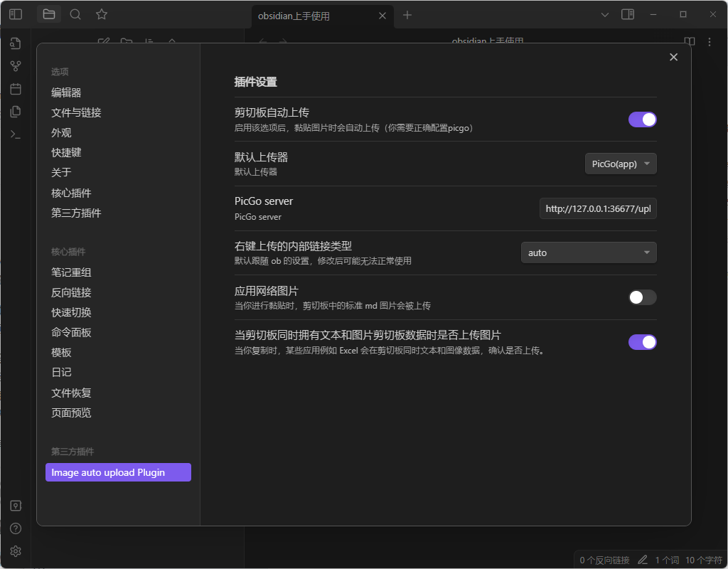Open the help icon near the settings gear

coord(15,528)
